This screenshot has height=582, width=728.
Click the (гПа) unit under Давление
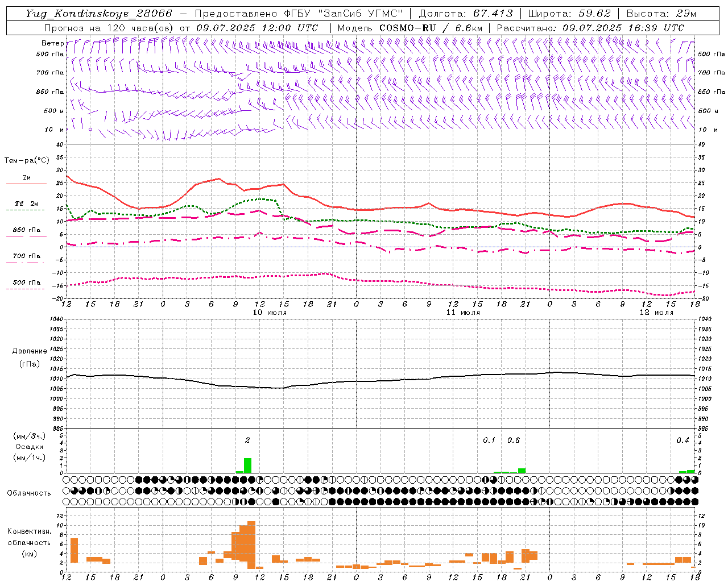[29, 364]
